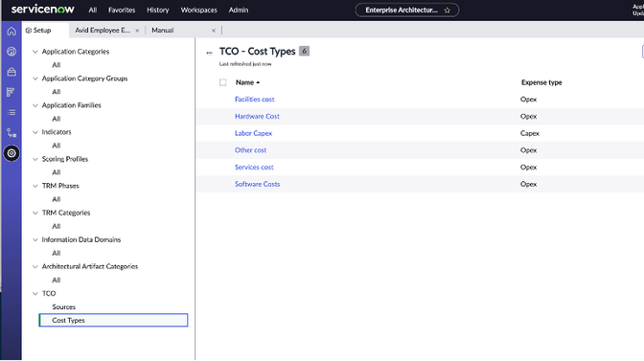Select All under Scoring Profiles

pyautogui.click(x=57, y=172)
